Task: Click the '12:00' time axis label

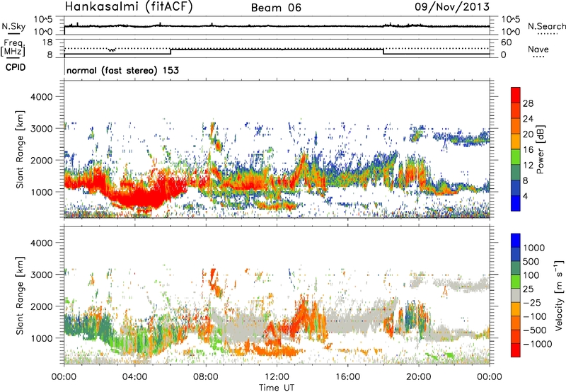Action: tap(277, 377)
